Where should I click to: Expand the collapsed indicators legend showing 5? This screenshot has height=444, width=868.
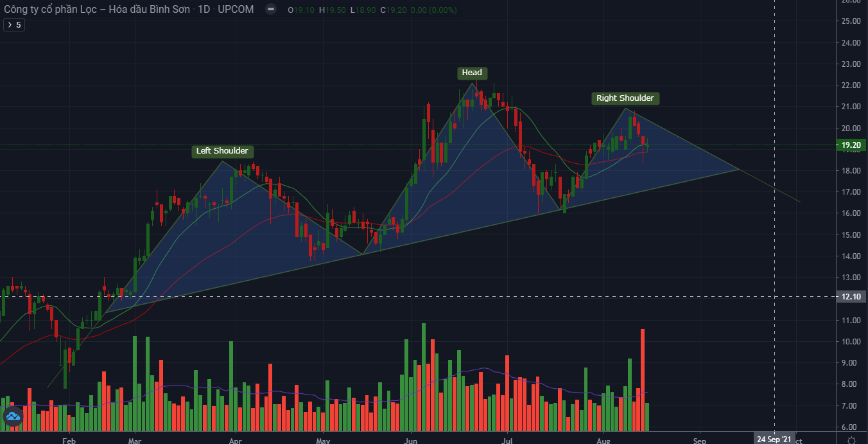click(14, 25)
